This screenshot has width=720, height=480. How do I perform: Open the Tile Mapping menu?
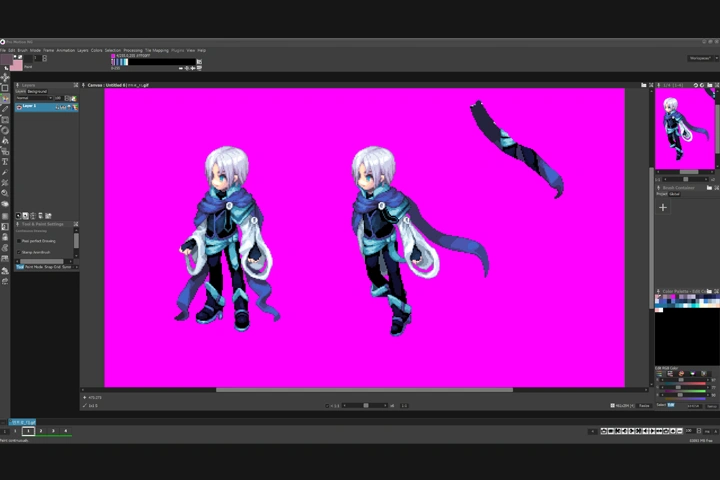(157, 51)
